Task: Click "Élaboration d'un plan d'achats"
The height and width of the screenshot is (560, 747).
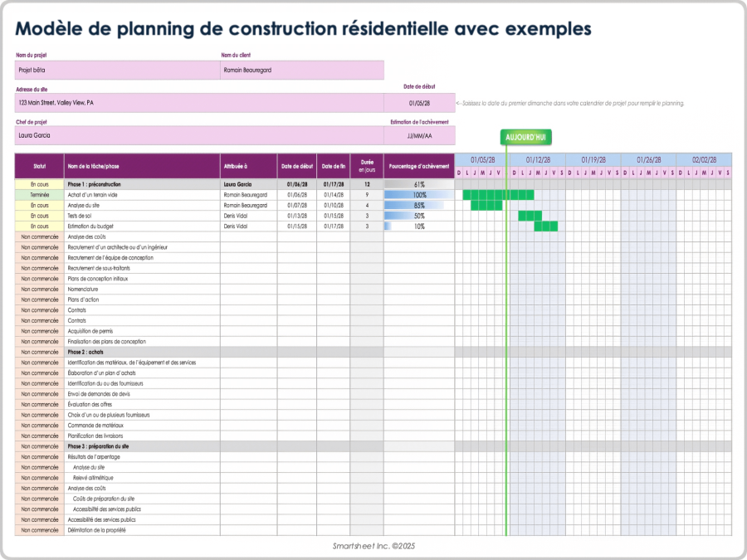Action: pos(101,373)
